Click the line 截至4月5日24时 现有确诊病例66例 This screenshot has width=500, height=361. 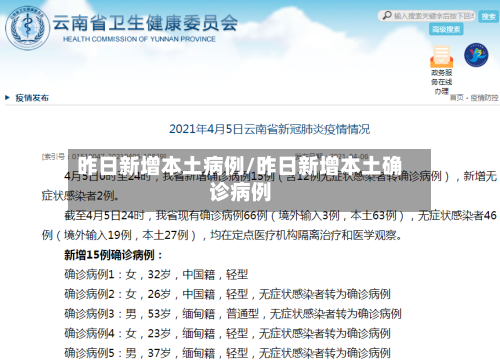point(280,216)
